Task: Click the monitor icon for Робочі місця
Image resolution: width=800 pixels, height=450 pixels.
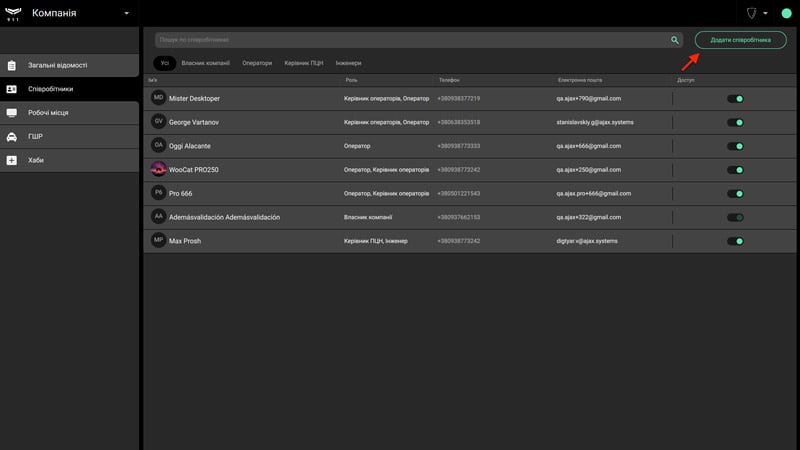Action: tap(12, 113)
